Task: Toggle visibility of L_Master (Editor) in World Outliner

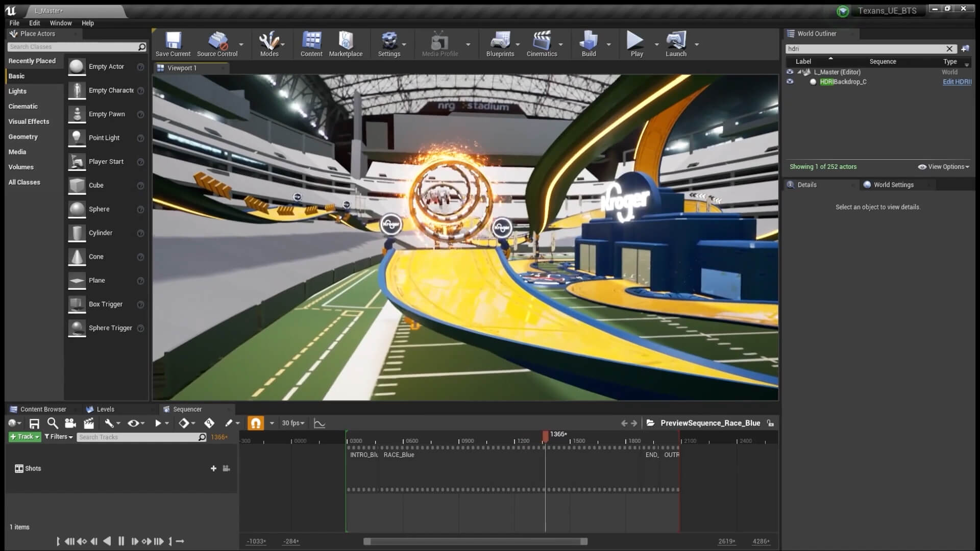Action: pos(790,72)
